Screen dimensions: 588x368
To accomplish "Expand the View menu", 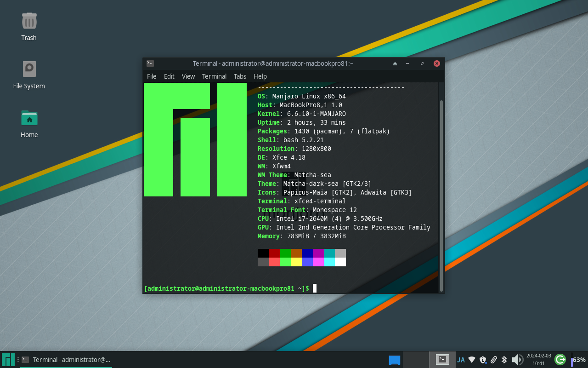I will coord(188,76).
